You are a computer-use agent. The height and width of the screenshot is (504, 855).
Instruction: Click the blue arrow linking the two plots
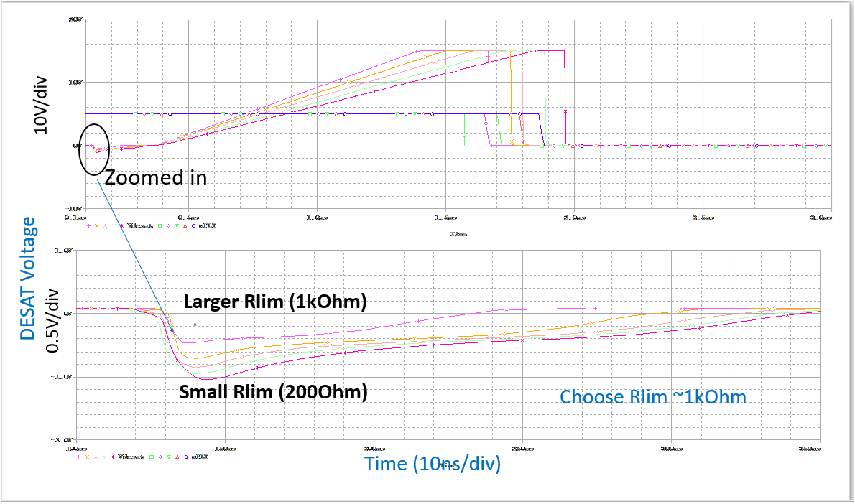[x=135, y=248]
